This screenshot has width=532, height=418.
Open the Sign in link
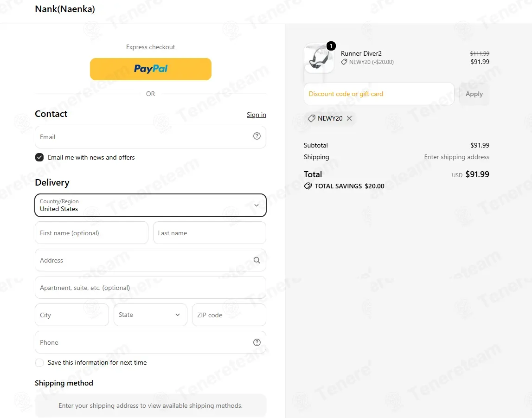pos(256,115)
